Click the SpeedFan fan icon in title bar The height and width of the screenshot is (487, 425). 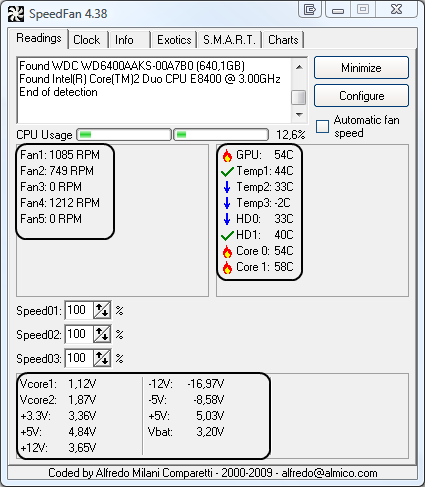16,14
